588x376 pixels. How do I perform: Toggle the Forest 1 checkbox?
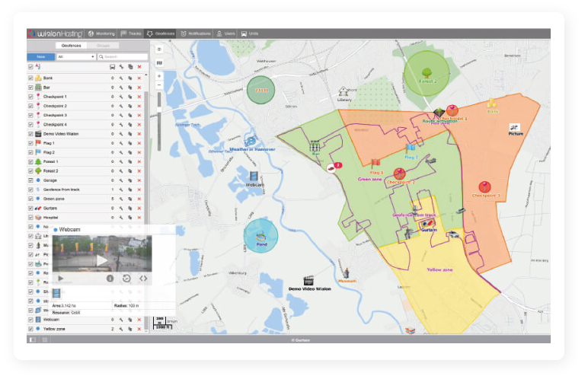30,161
